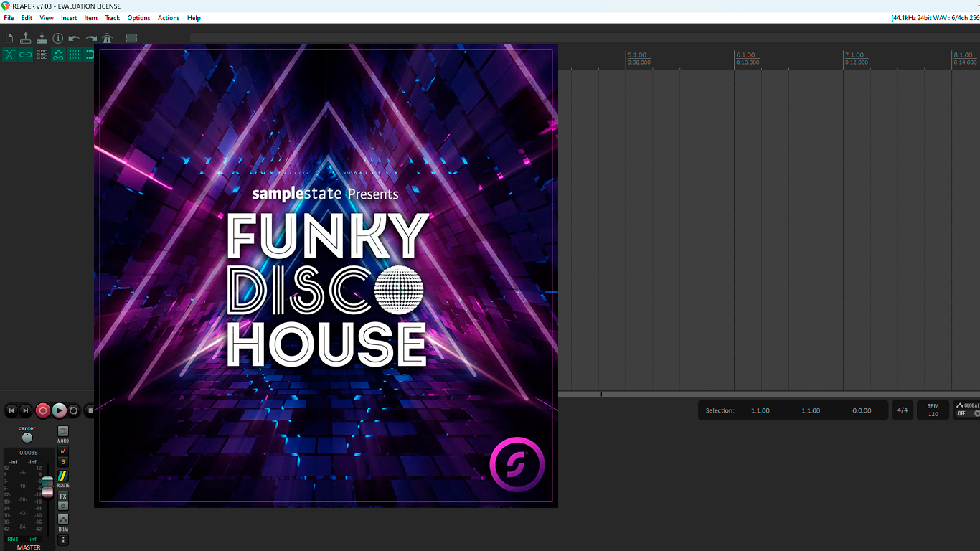Click the 0.00dB master volume readout

tap(29, 453)
